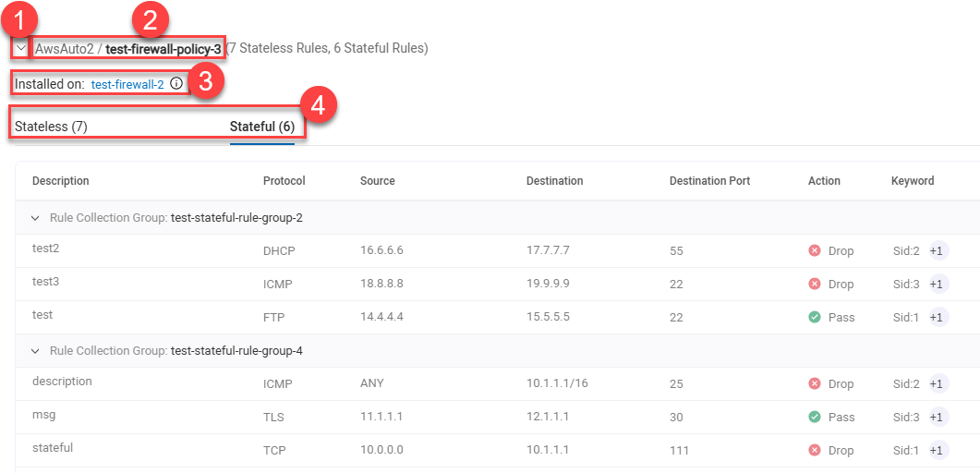
Task: Click the Drop icon in description row
Action: click(x=815, y=383)
